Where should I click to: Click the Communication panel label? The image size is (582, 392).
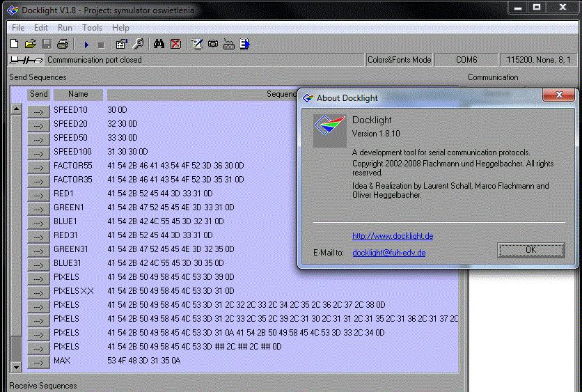pos(493,77)
